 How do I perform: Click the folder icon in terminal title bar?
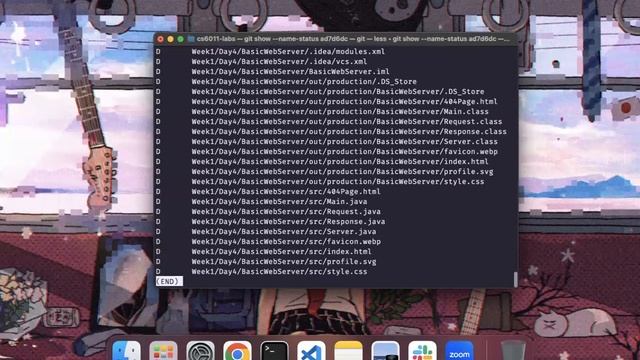(191, 39)
